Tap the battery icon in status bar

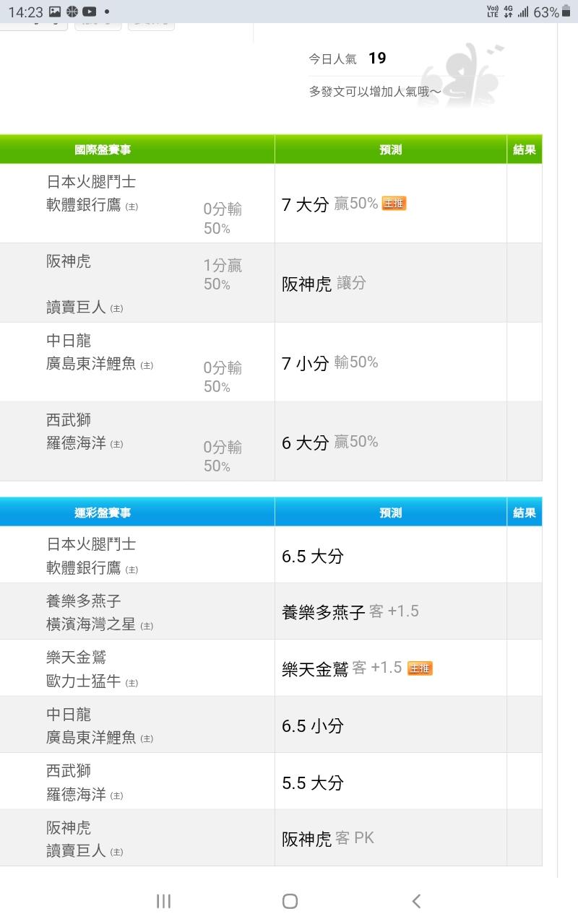pos(566,12)
